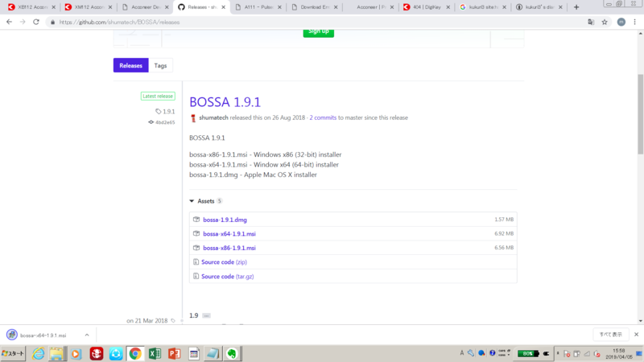Click the green Sign up button
644x362 pixels.
(318, 31)
